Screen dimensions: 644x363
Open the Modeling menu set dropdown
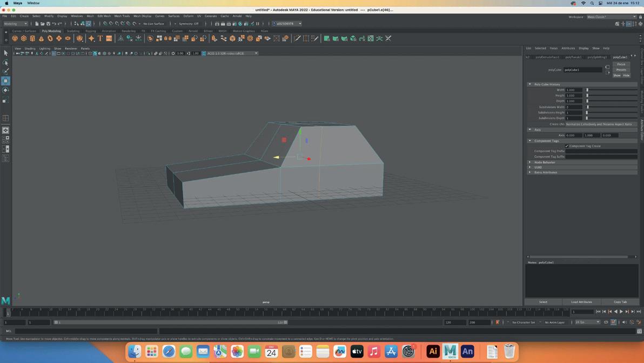[x=16, y=24]
